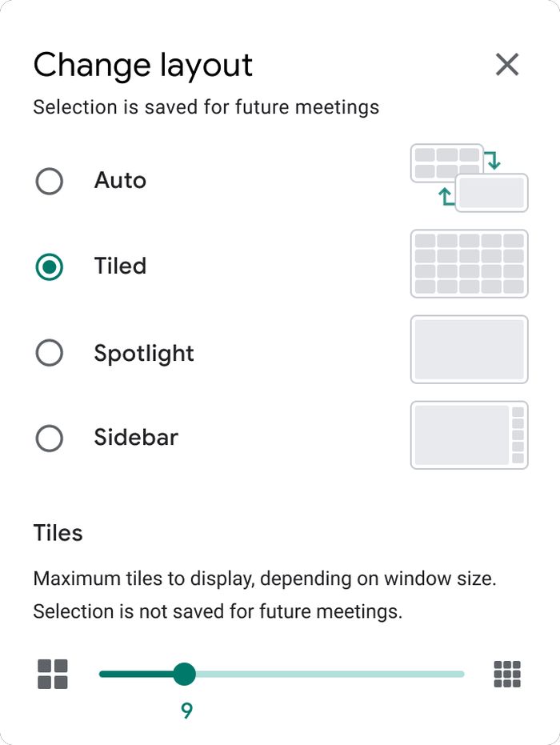This screenshot has height=745, width=560.
Task: Click the Tiles section heading
Action: (x=58, y=533)
